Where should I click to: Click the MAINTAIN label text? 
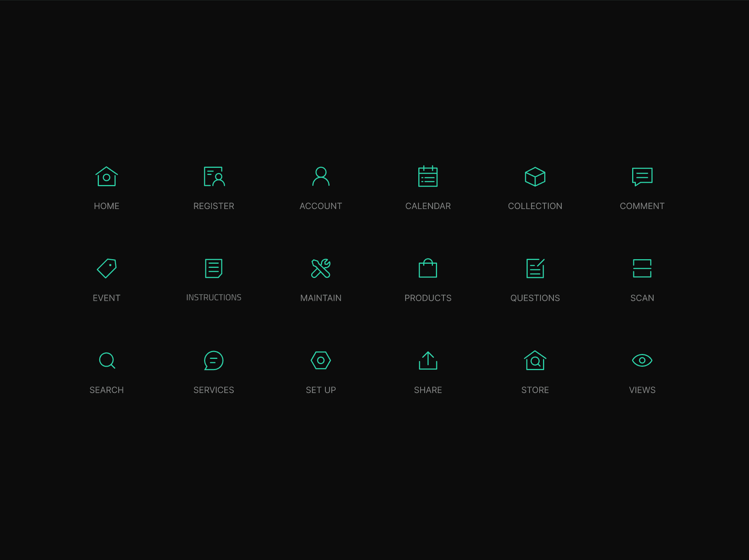point(321,298)
